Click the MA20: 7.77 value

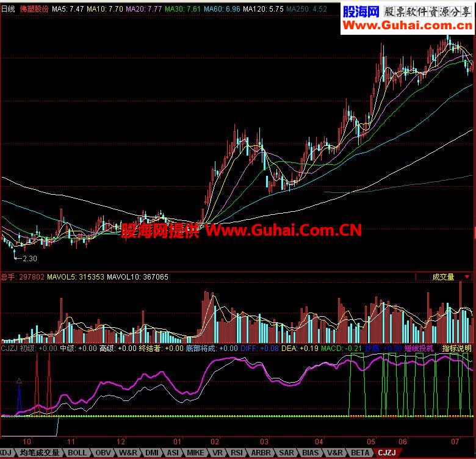(x=143, y=9)
